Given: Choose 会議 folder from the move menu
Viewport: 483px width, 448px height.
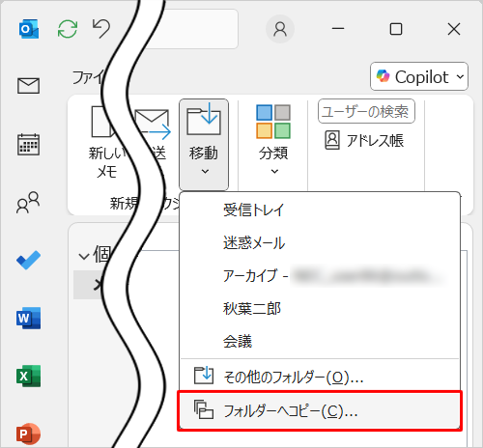Looking at the screenshot, I should 320,341.
